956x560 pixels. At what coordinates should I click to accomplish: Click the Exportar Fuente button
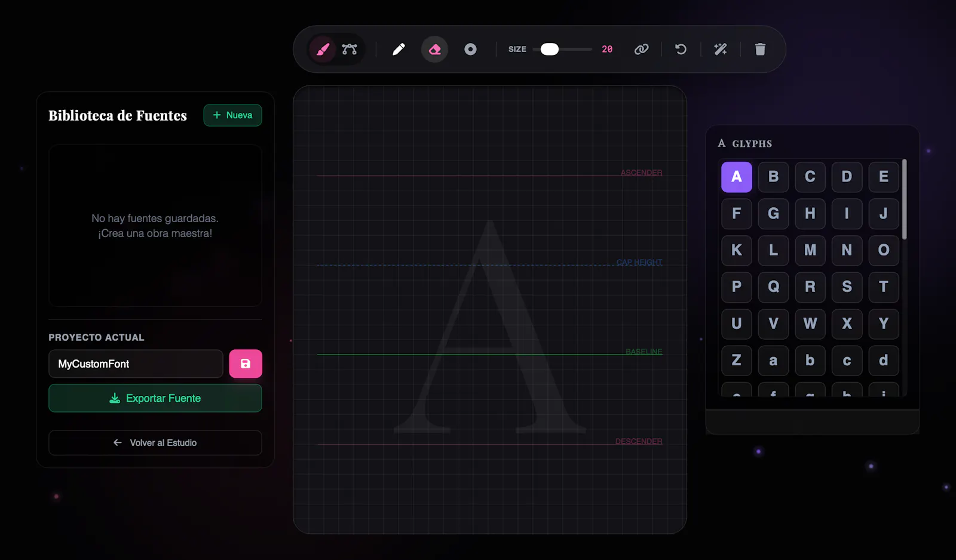point(155,398)
